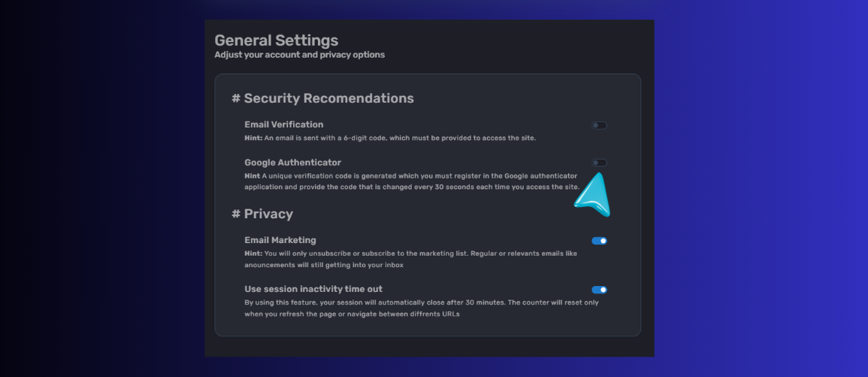Click the Google Authenticator label
Viewport: 868px width, 377px height.
[293, 163]
